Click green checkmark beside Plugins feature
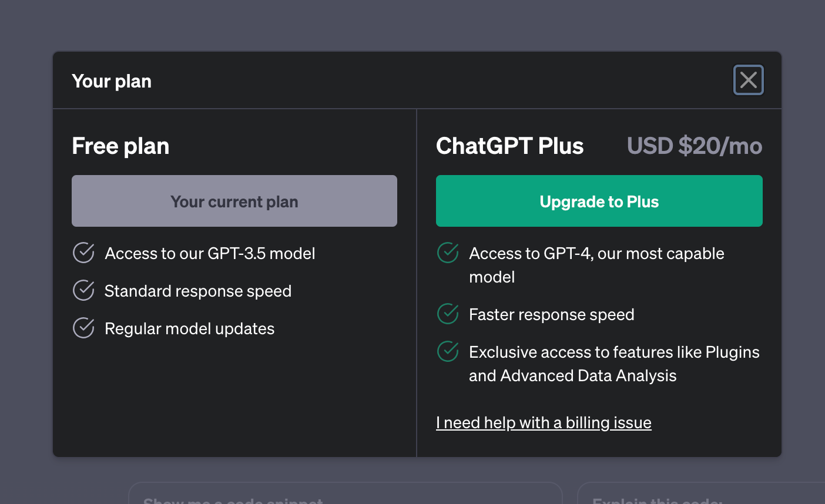The width and height of the screenshot is (825, 504). click(x=448, y=351)
